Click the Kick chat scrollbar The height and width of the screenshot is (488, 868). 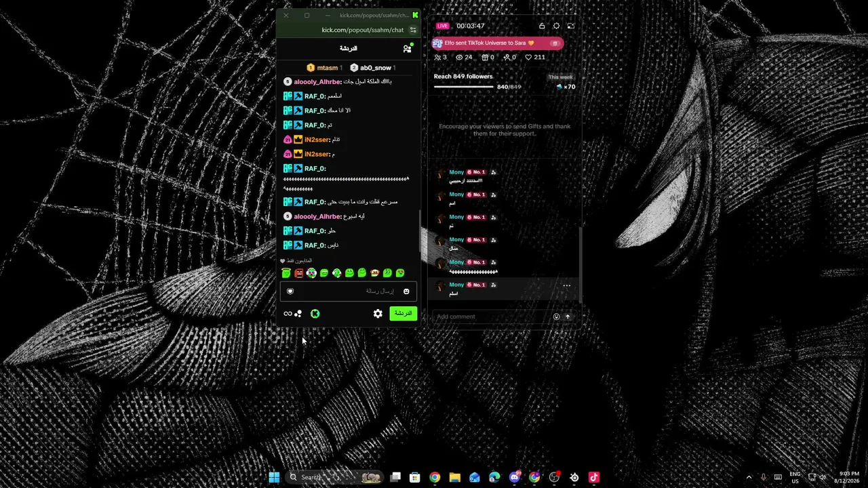coord(420,230)
